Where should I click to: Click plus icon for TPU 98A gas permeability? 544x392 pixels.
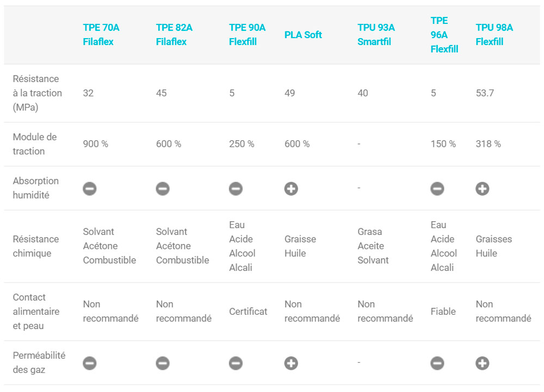click(x=483, y=363)
